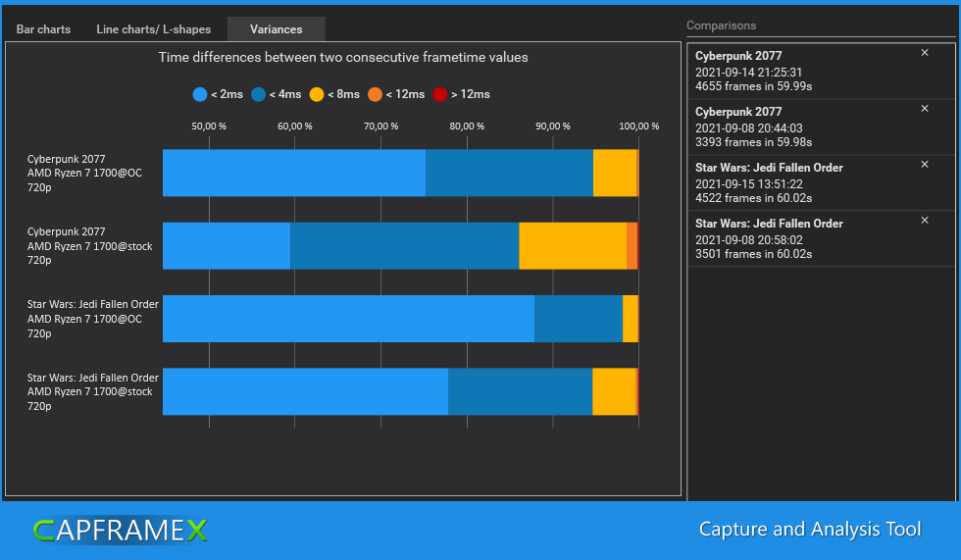Select Cyberpunk 2077 4655 frames comparison record
961x560 pixels.
(822, 71)
